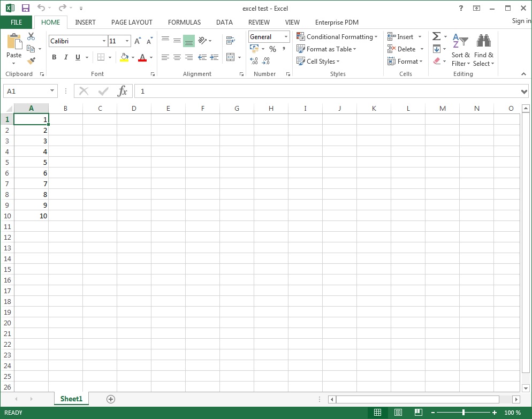Click the Format Painter brush icon
Viewport: 532px width, 419px height.
click(31, 61)
